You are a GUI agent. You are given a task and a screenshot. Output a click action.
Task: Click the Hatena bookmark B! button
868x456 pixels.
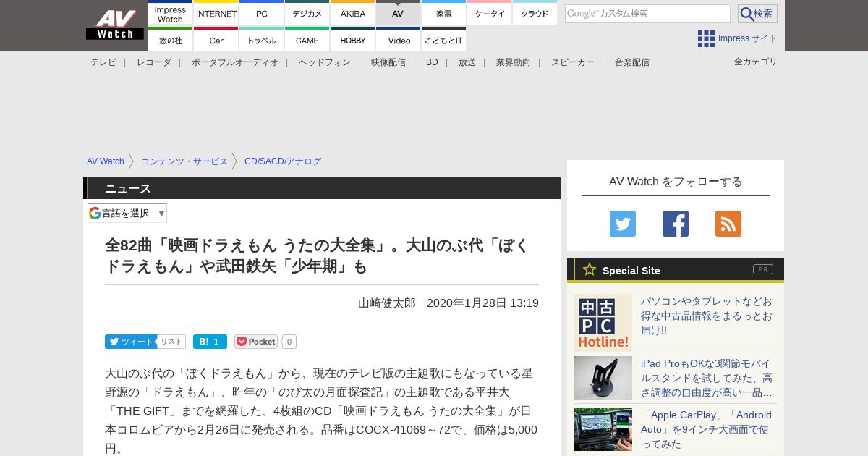(x=210, y=342)
